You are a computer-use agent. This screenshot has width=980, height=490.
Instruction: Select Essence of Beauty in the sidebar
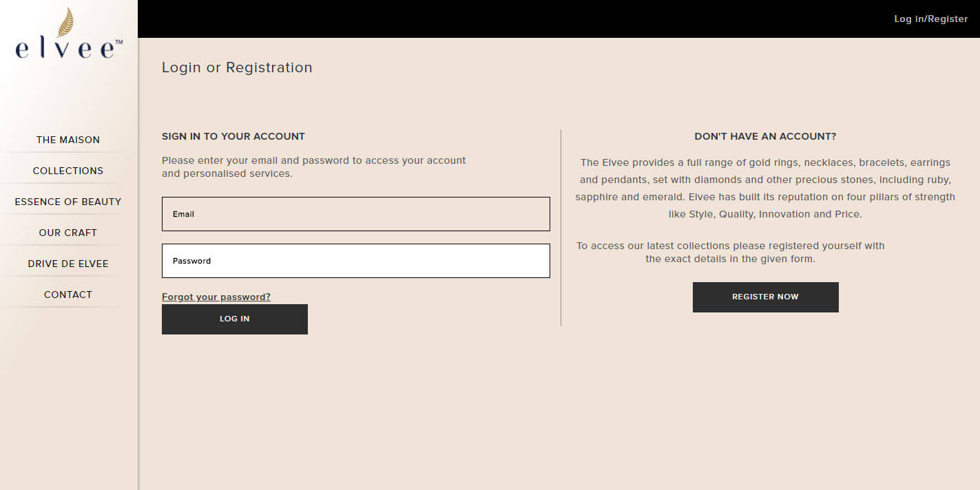pyautogui.click(x=68, y=202)
